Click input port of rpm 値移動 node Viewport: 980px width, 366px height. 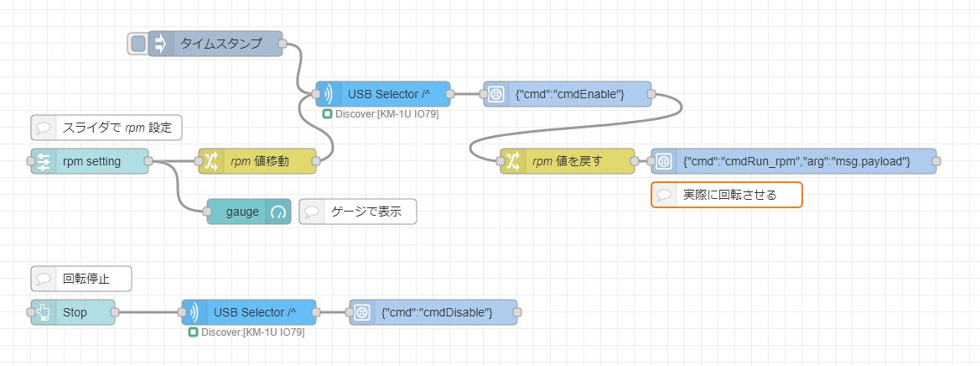198,161
